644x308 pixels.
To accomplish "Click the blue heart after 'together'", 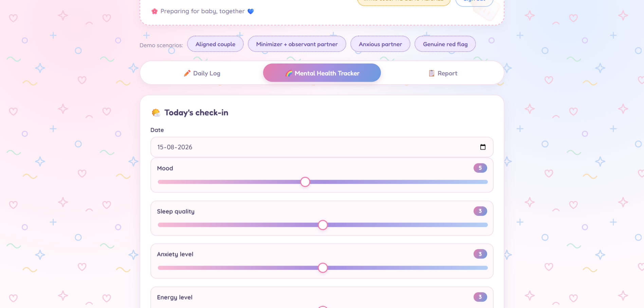I will pyautogui.click(x=251, y=11).
